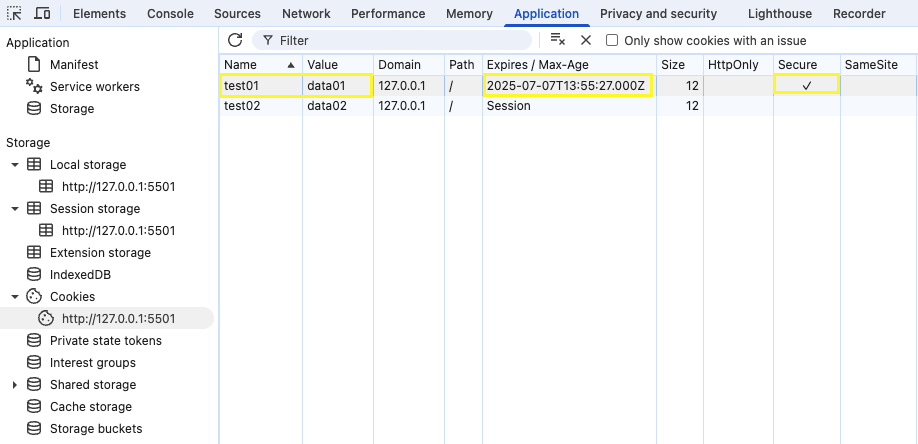Click the inspect element picker icon
The height and width of the screenshot is (444, 918).
(x=15, y=14)
